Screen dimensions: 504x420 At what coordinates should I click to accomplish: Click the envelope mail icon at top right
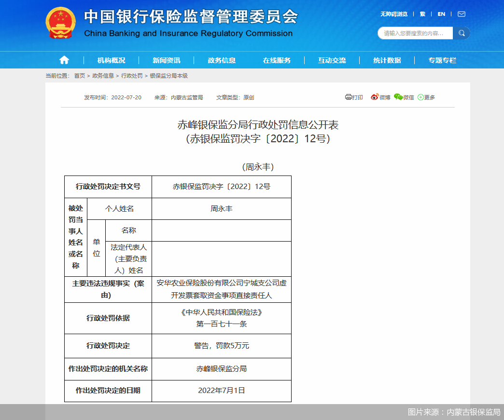tap(461, 14)
